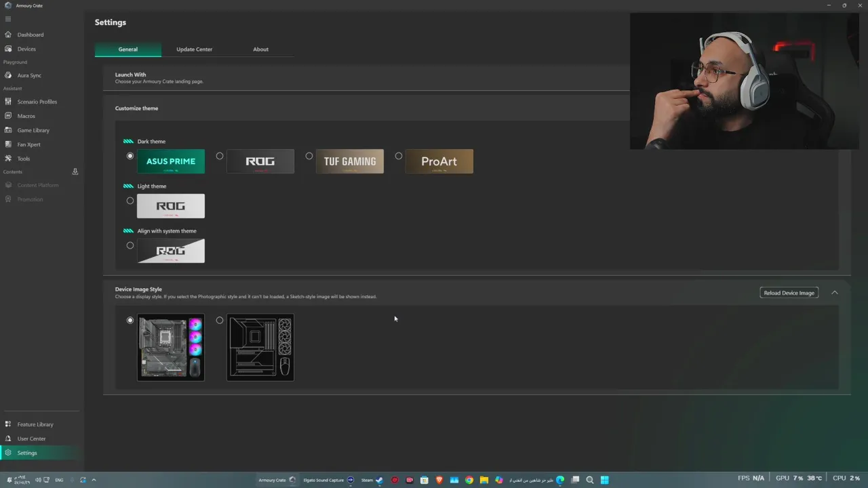This screenshot has height=488, width=868.
Task: Select TUF Gaming theme radio button
Action: (309, 156)
